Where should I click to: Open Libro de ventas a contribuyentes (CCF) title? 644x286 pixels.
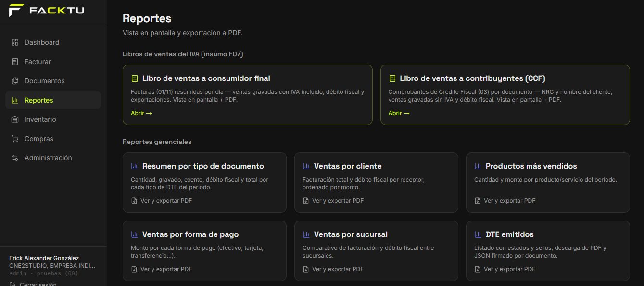tap(472, 78)
